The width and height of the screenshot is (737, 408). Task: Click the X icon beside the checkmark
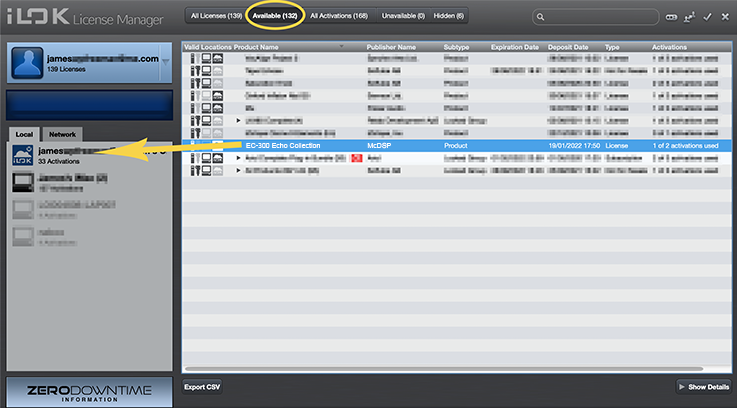click(725, 17)
